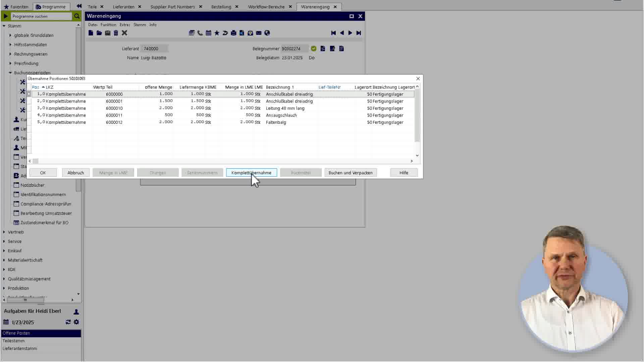This screenshot has height=362, width=644.
Task: Expand Preisfindung tree node
Action: tap(10, 63)
